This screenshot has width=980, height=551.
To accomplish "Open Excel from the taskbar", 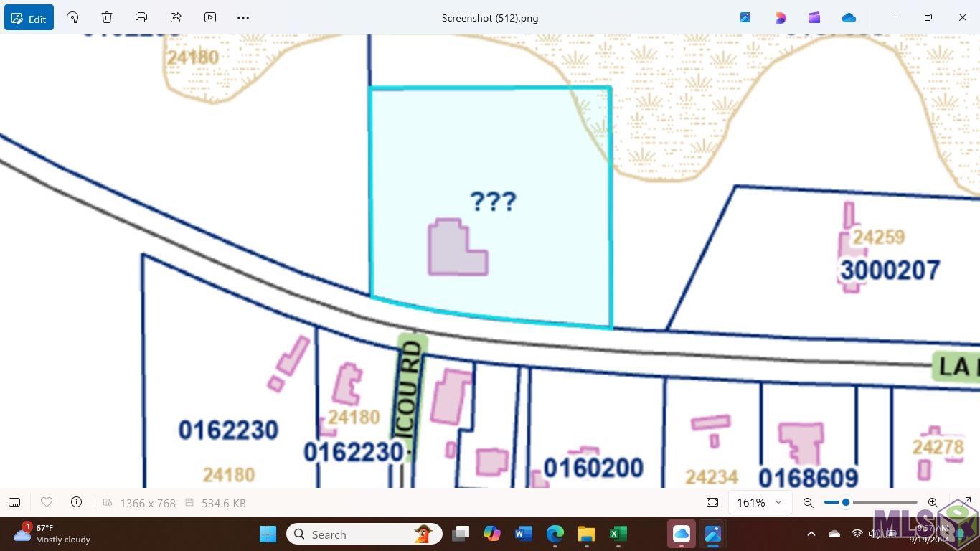I will coord(618,534).
